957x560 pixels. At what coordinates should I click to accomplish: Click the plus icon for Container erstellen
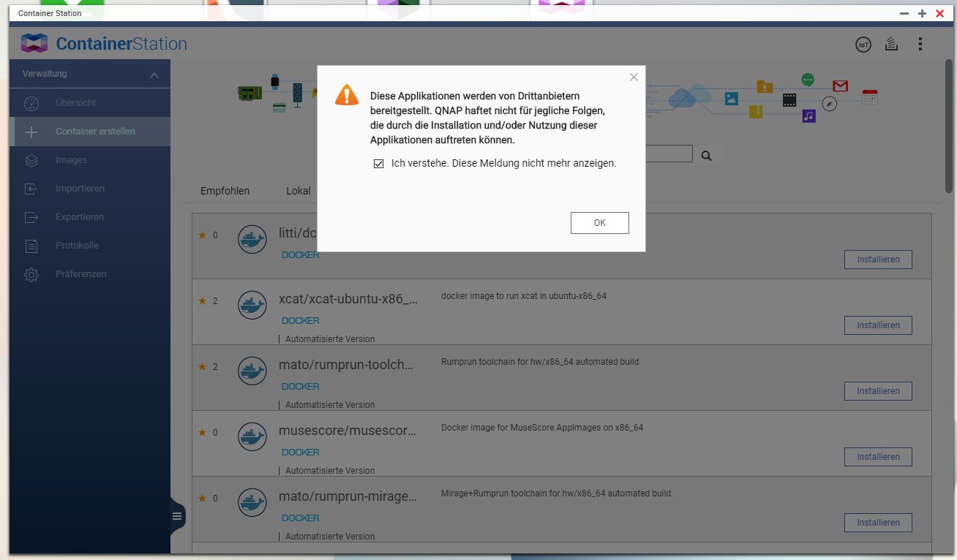tap(31, 132)
